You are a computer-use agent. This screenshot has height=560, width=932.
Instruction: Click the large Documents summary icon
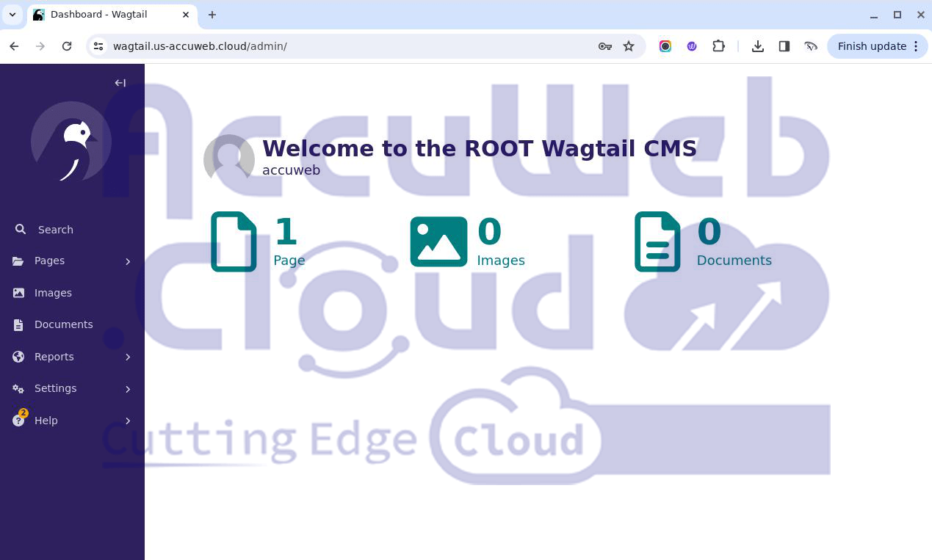pos(657,241)
